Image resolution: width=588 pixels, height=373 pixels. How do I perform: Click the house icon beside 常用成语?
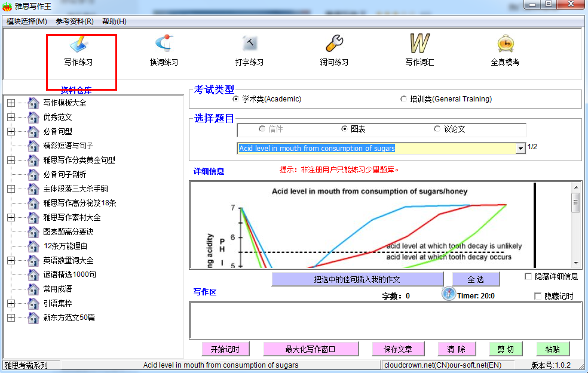coord(33,289)
